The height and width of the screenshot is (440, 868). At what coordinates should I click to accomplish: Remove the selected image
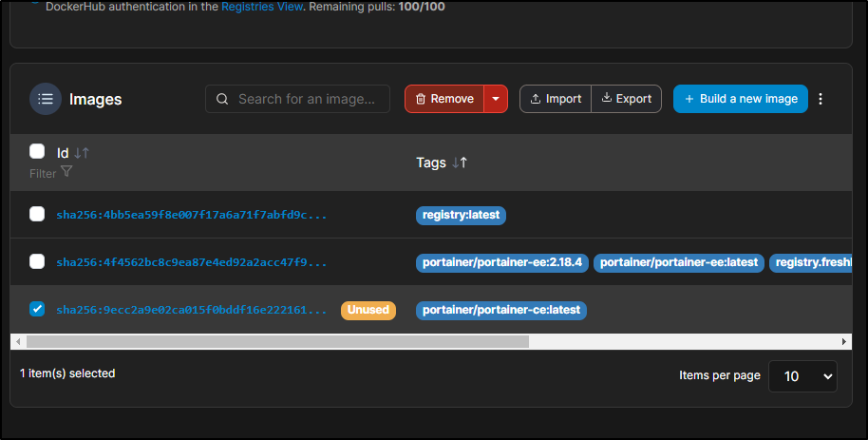pyautogui.click(x=444, y=99)
